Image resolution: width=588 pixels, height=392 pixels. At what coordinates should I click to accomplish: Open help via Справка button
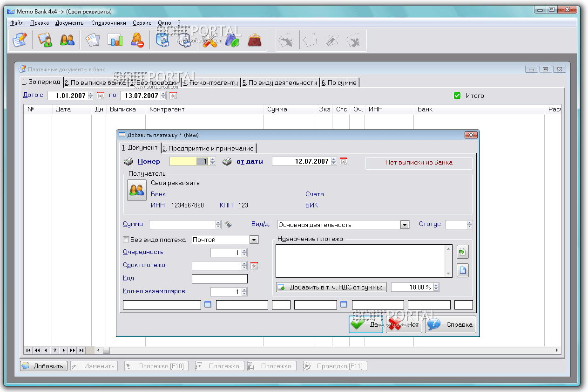pyautogui.click(x=451, y=324)
